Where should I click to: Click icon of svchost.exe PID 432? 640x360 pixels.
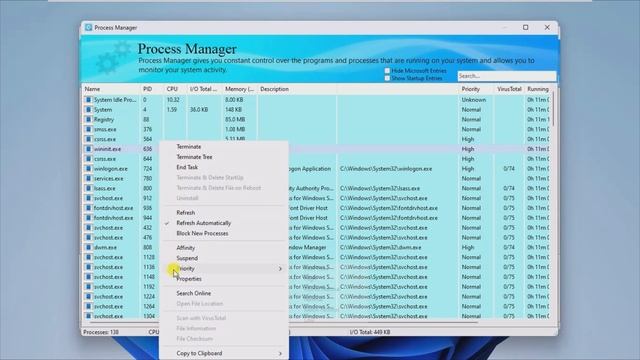(88, 228)
